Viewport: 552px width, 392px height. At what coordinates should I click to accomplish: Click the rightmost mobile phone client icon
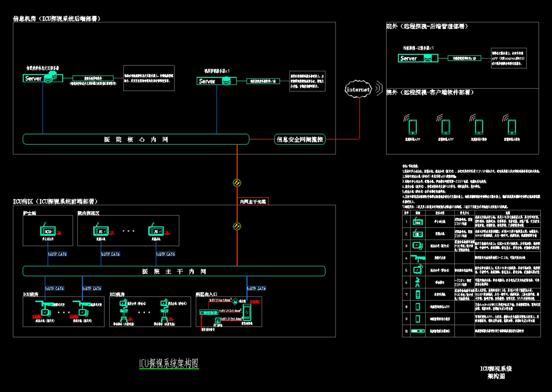click(x=512, y=127)
